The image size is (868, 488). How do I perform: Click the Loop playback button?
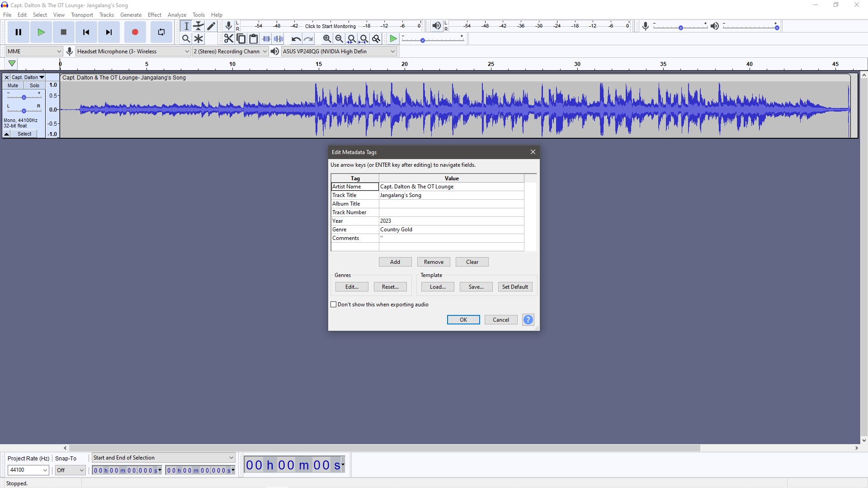click(161, 32)
